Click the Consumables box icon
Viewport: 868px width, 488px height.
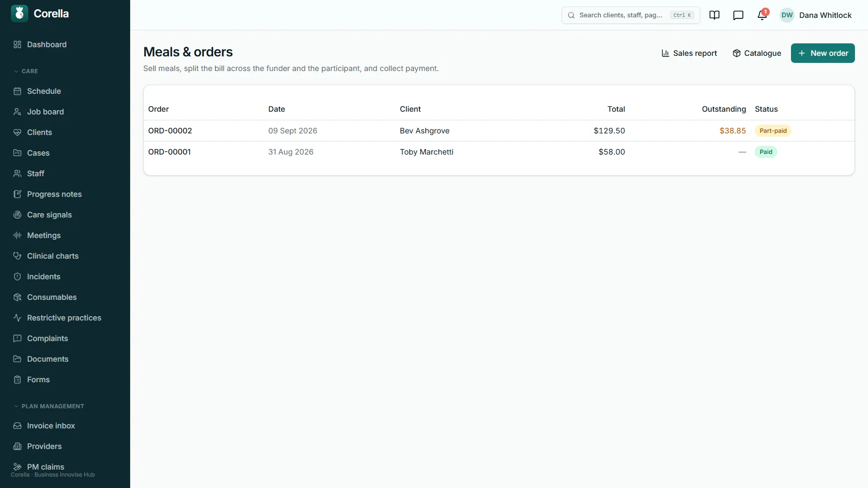(17, 297)
